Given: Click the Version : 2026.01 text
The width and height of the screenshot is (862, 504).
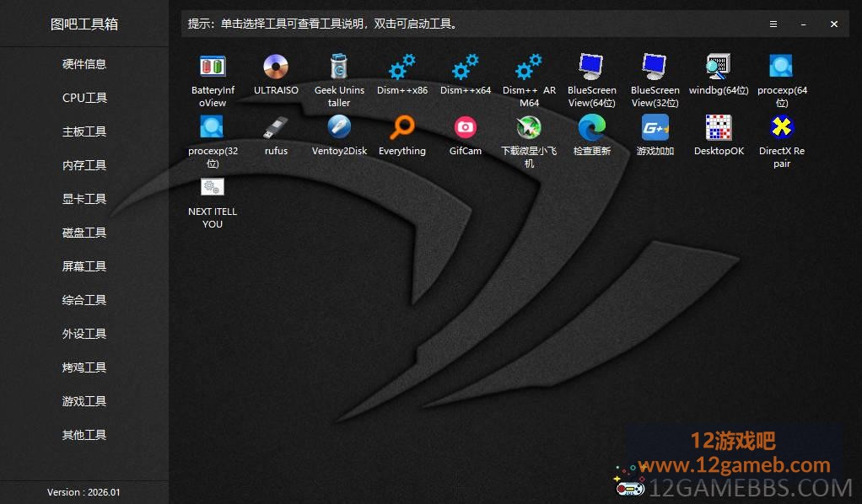Looking at the screenshot, I should tap(84, 492).
